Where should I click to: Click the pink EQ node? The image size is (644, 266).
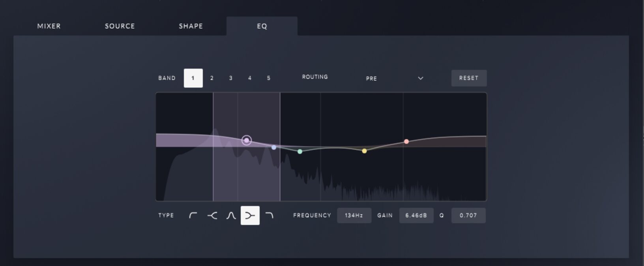coord(406,141)
